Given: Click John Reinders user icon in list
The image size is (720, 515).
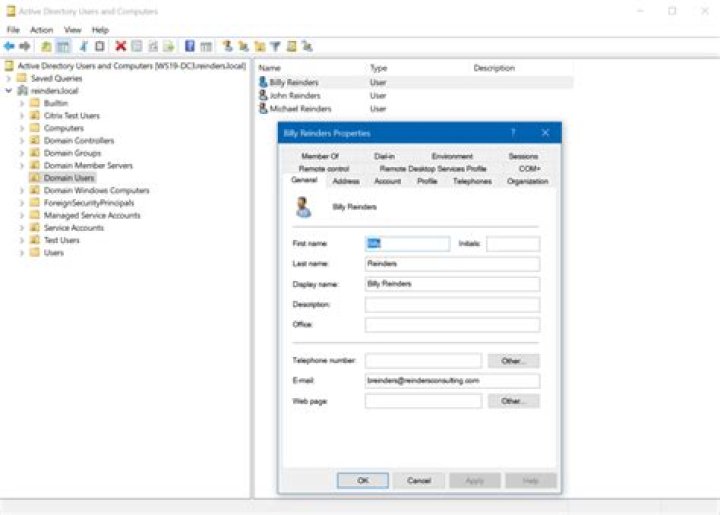Looking at the screenshot, I should [x=263, y=95].
